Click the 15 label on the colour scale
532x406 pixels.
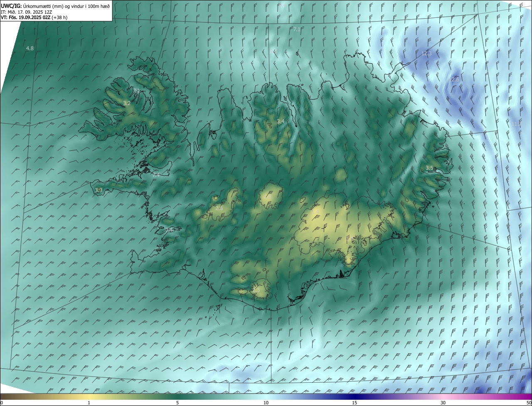click(x=355, y=403)
